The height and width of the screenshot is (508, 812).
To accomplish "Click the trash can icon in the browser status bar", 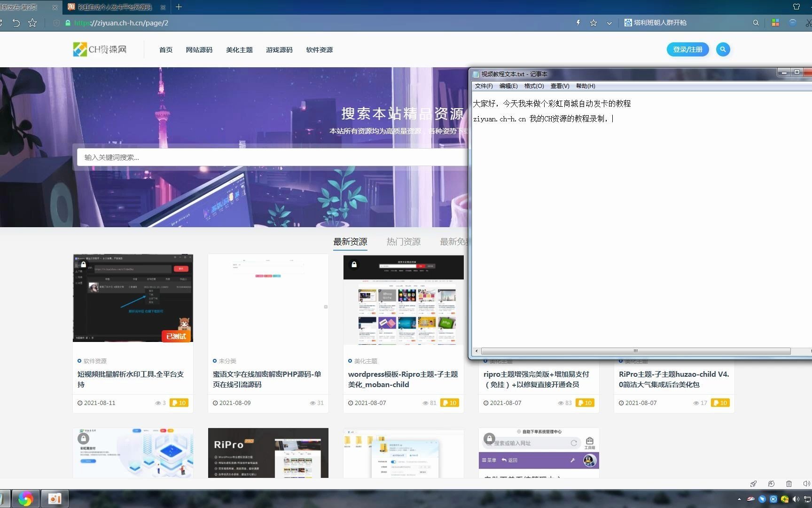I will tap(789, 484).
